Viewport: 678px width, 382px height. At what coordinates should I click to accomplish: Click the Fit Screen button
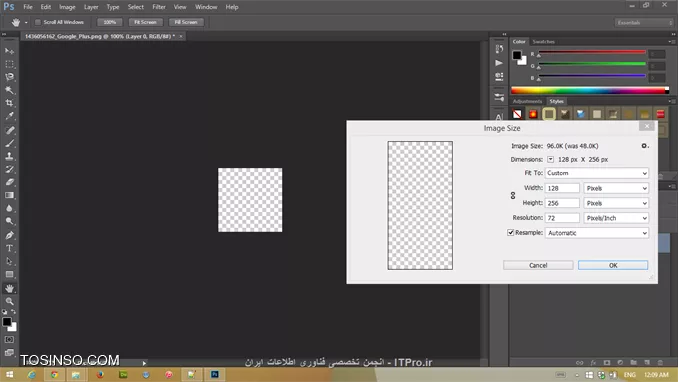145,22
